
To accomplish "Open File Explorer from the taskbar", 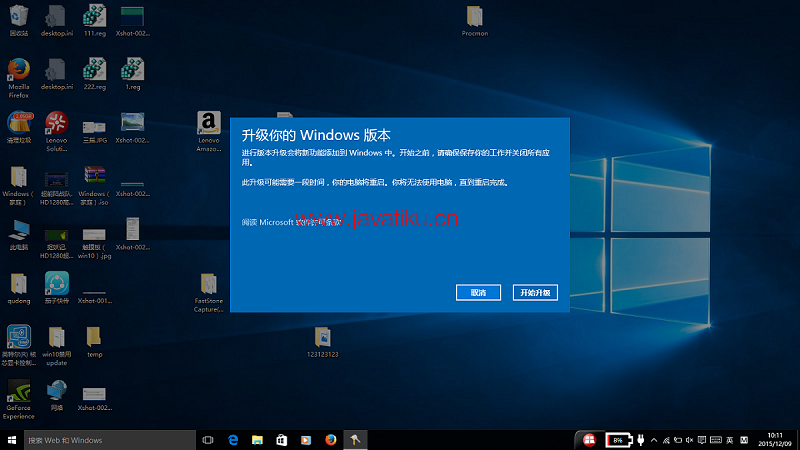I will (x=257, y=440).
